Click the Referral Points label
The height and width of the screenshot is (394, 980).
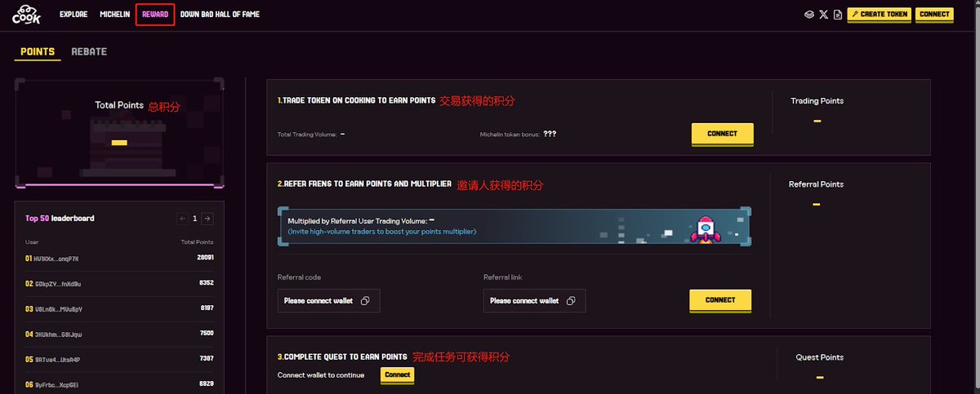816,184
